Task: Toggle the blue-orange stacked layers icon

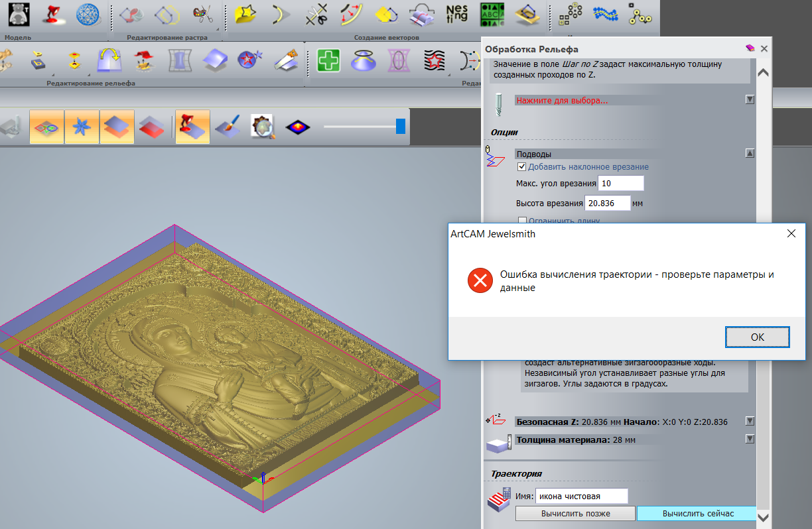Action: coord(117,127)
